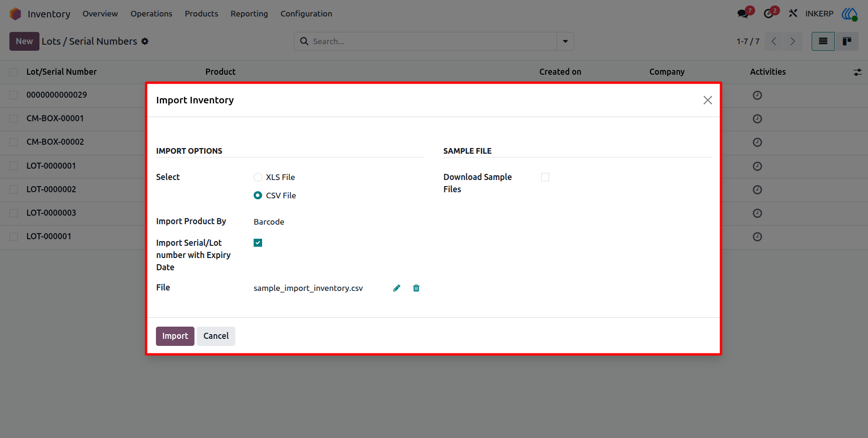Tick the select-all checkbox in the table header
The width and height of the screenshot is (868, 438).
tap(14, 72)
